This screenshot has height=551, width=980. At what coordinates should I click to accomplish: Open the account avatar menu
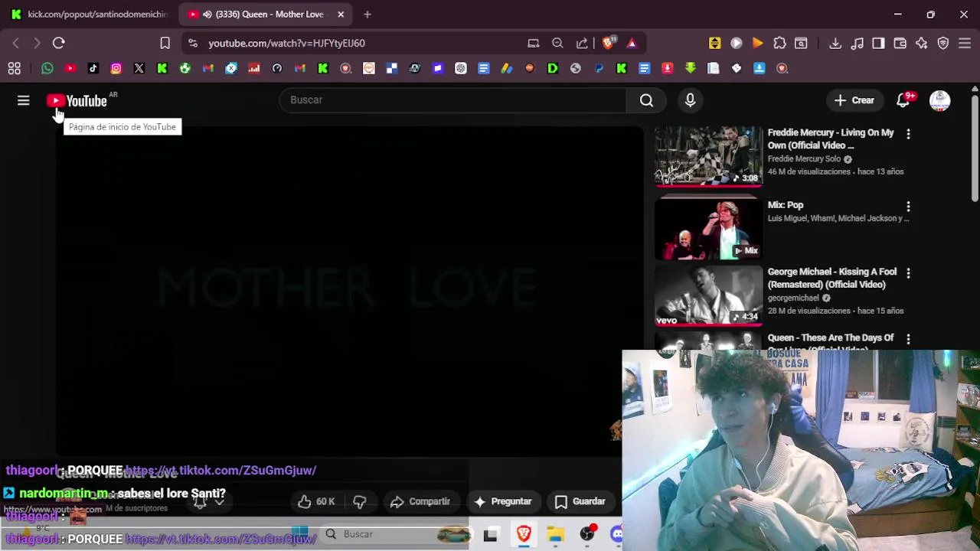(939, 100)
